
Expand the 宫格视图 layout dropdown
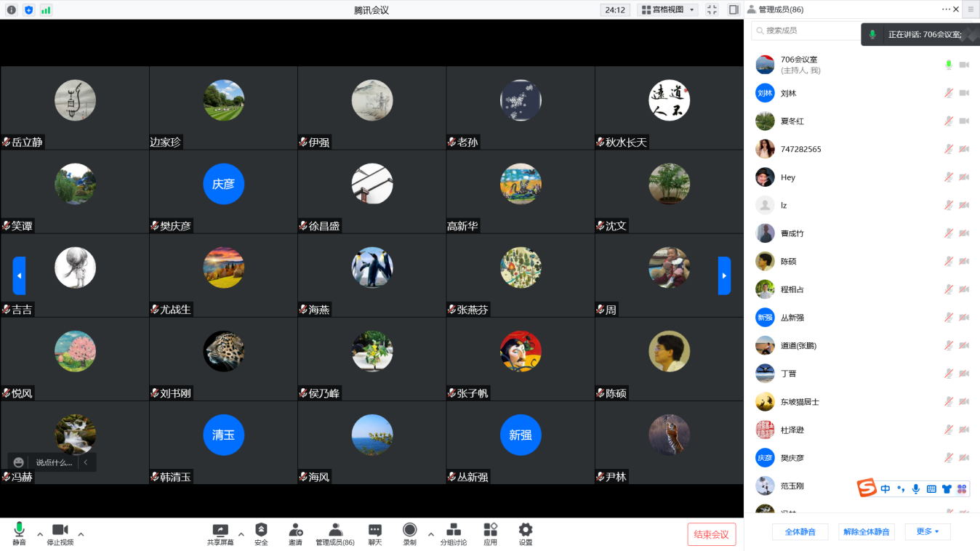tap(667, 9)
